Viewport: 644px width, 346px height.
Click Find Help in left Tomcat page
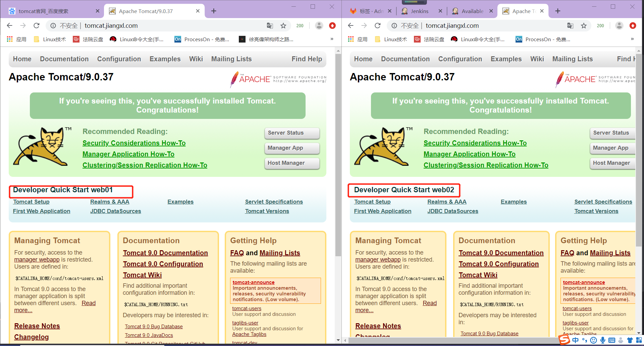tap(307, 59)
